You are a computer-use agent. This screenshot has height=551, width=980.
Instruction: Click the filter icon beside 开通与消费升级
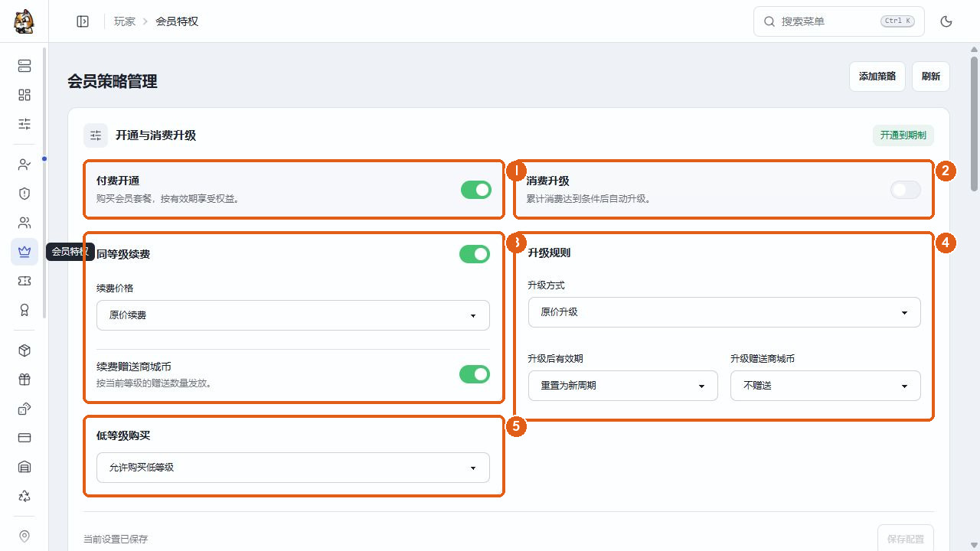click(x=96, y=135)
